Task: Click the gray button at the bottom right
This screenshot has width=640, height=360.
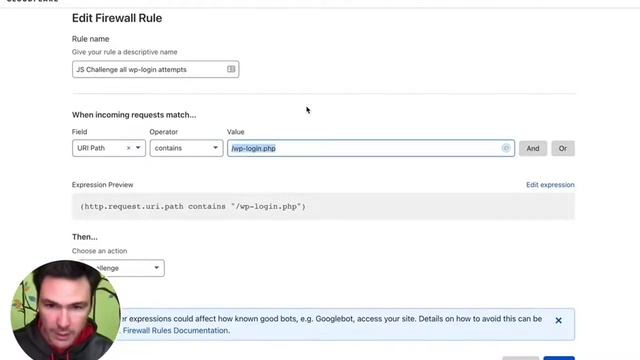Action: (x=520, y=358)
